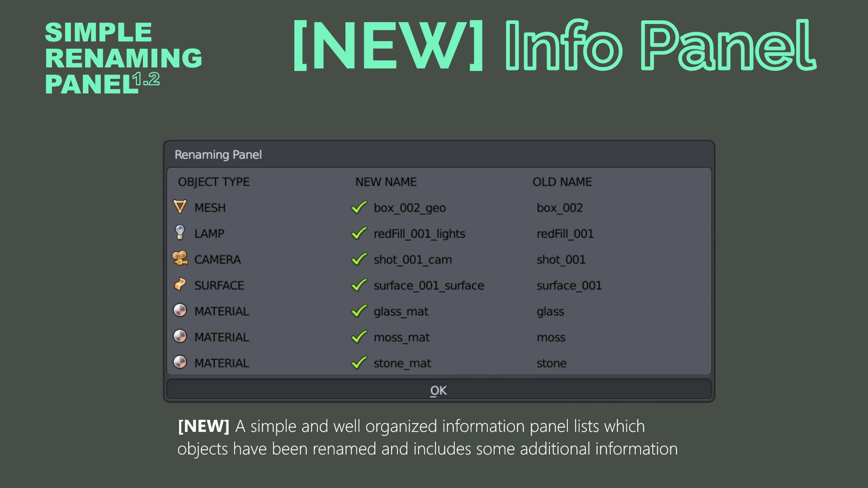Click green checkmark next to surface_001_surface
This screenshot has height=488, width=868.
[359, 285]
